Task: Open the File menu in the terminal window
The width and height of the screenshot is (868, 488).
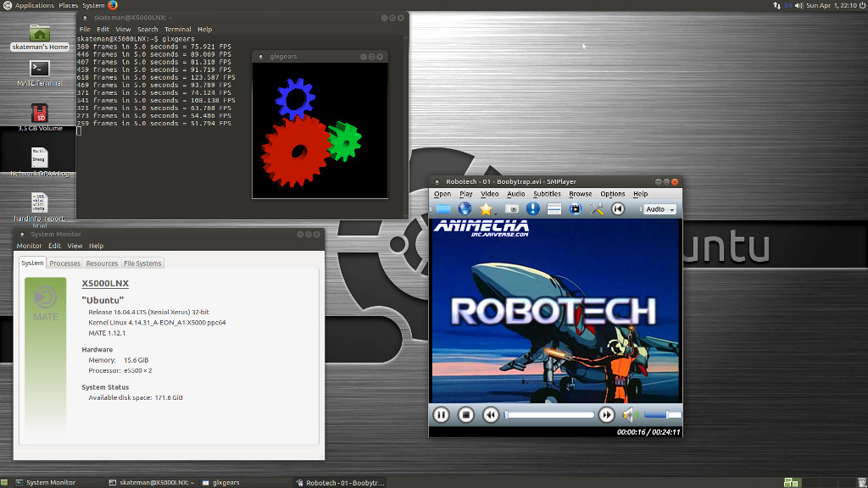Action: 85,30
